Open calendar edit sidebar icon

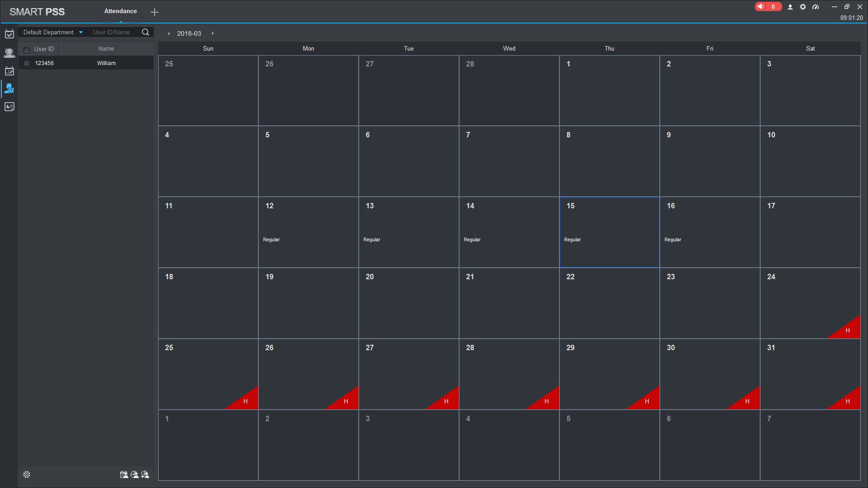click(9, 71)
